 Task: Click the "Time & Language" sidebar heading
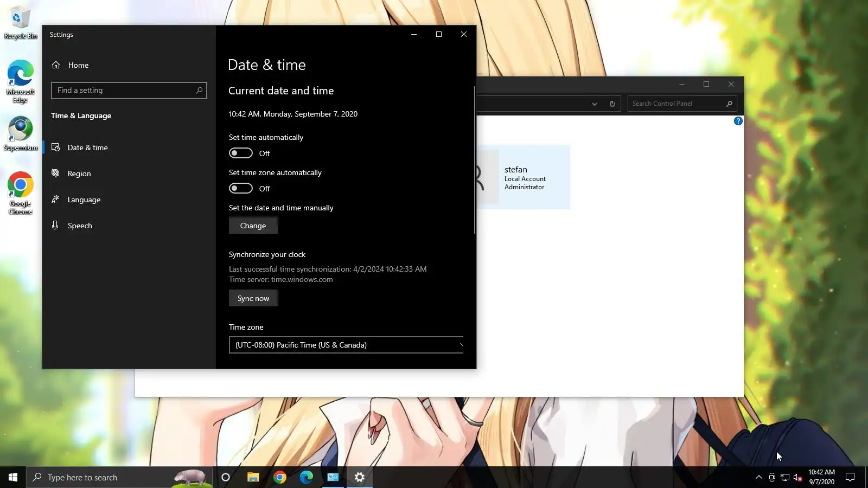pyautogui.click(x=81, y=115)
